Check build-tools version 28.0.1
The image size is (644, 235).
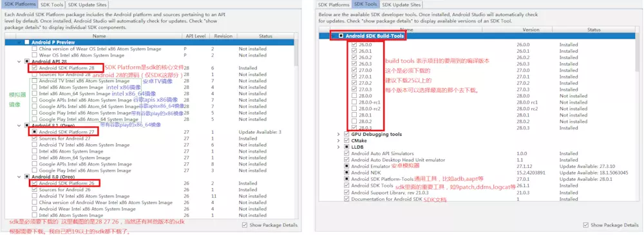(x=354, y=115)
